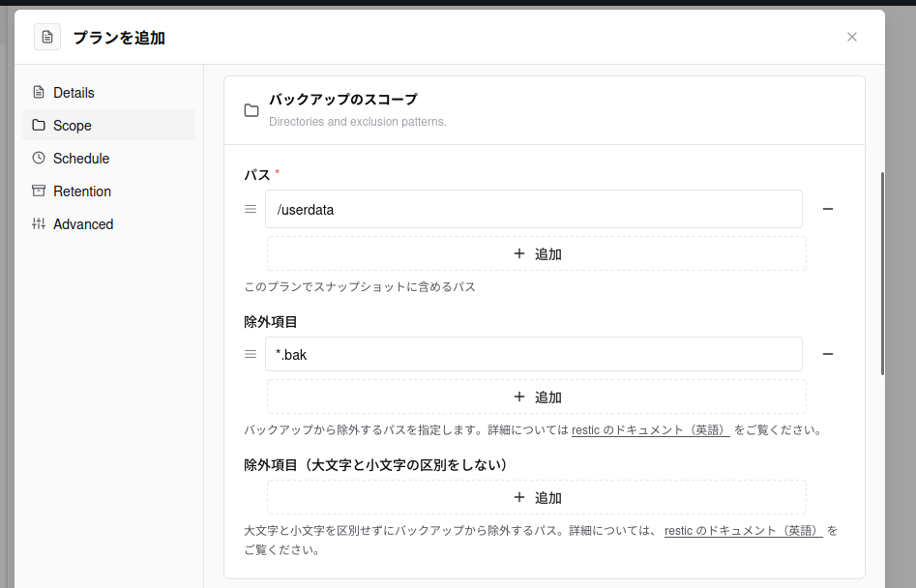Click the dialog's vertical scrollbar thumb
The width and height of the screenshot is (916, 588).
coord(882,274)
